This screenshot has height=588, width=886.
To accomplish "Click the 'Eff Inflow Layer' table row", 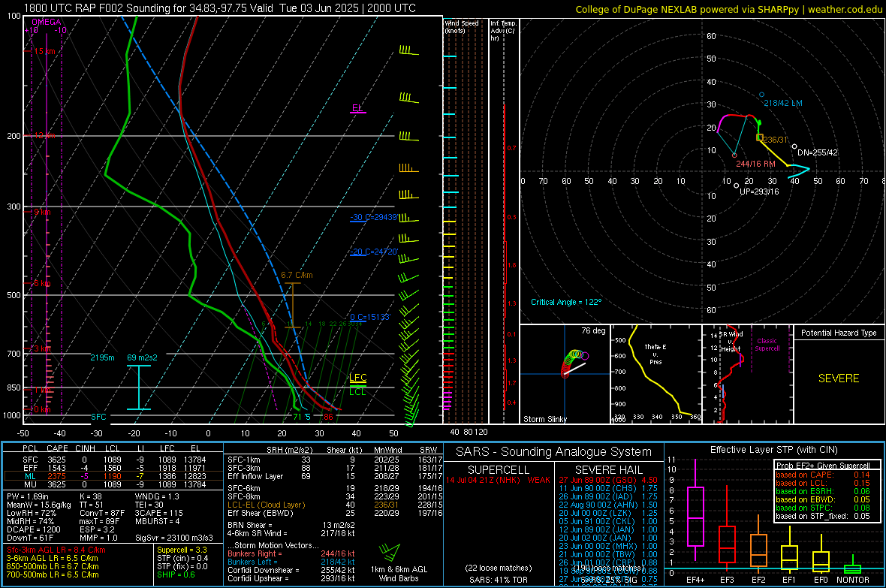I will pos(335,476).
